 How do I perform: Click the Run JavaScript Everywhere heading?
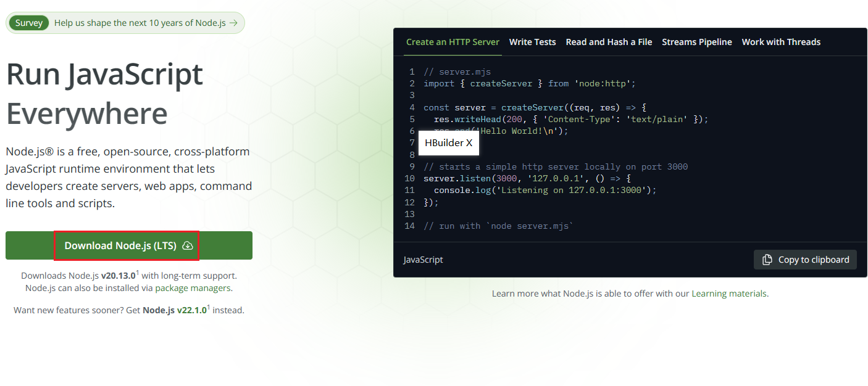tap(104, 94)
